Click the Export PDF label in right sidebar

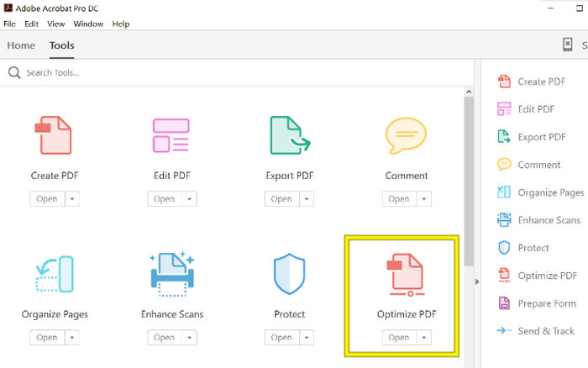tap(542, 137)
